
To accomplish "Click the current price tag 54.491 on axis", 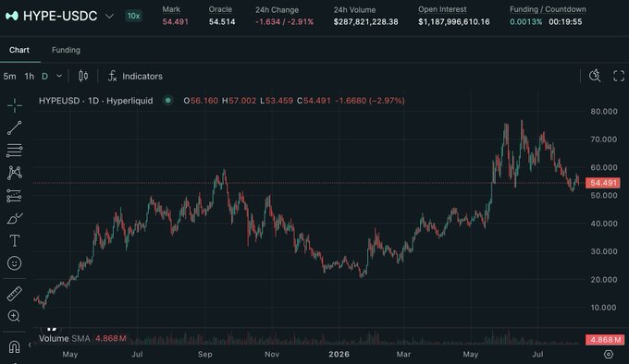I will click(603, 183).
